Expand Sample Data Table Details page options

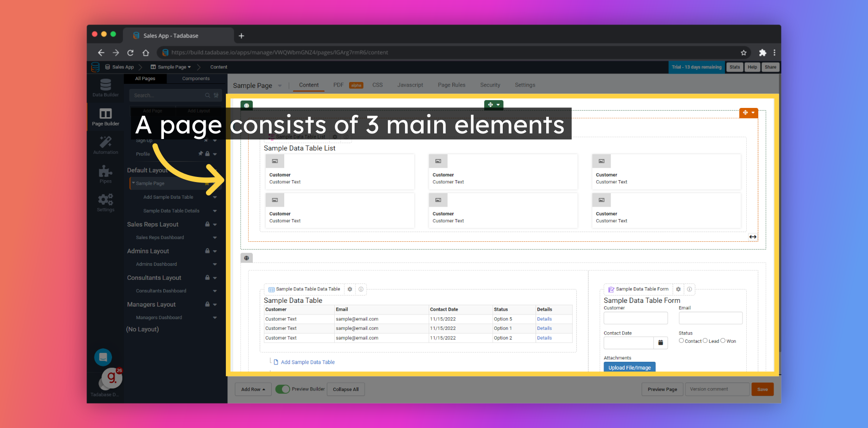point(215,211)
